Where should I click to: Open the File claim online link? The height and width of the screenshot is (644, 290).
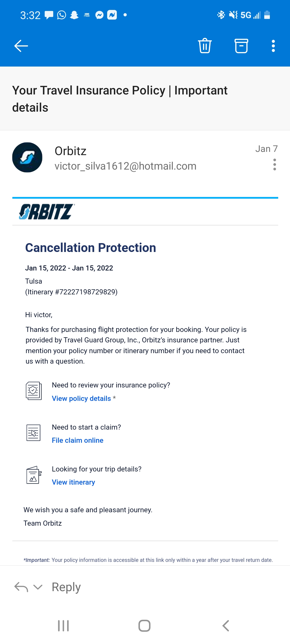coord(77,440)
